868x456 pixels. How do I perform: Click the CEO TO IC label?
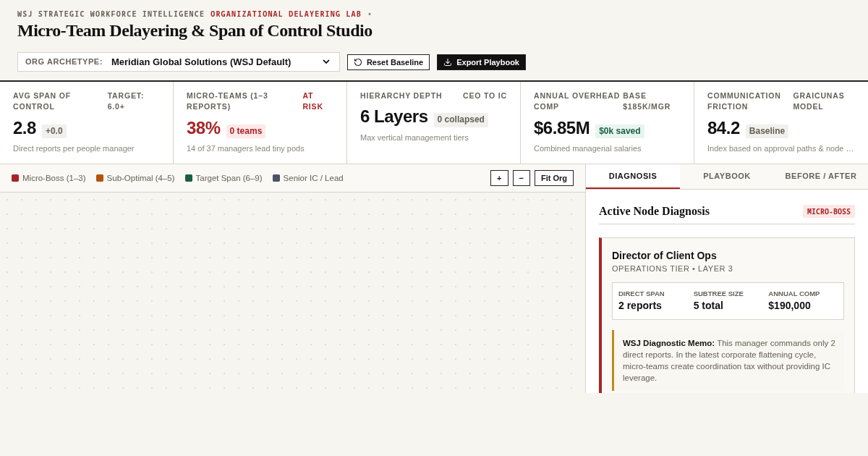click(x=485, y=96)
